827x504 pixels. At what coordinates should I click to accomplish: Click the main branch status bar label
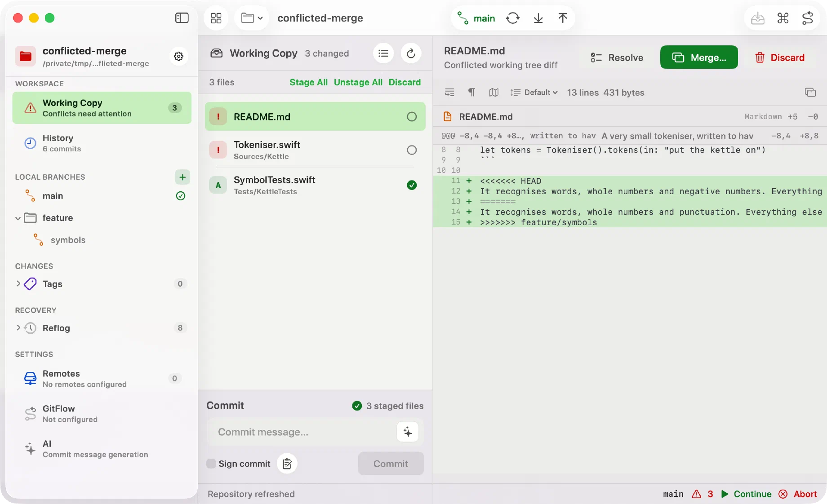pos(673,494)
